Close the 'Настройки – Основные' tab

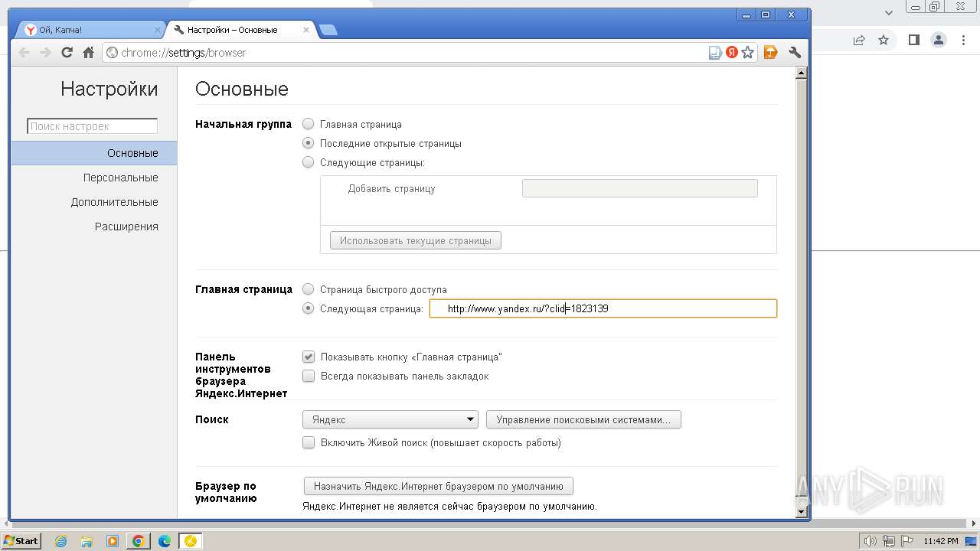pyautogui.click(x=306, y=30)
